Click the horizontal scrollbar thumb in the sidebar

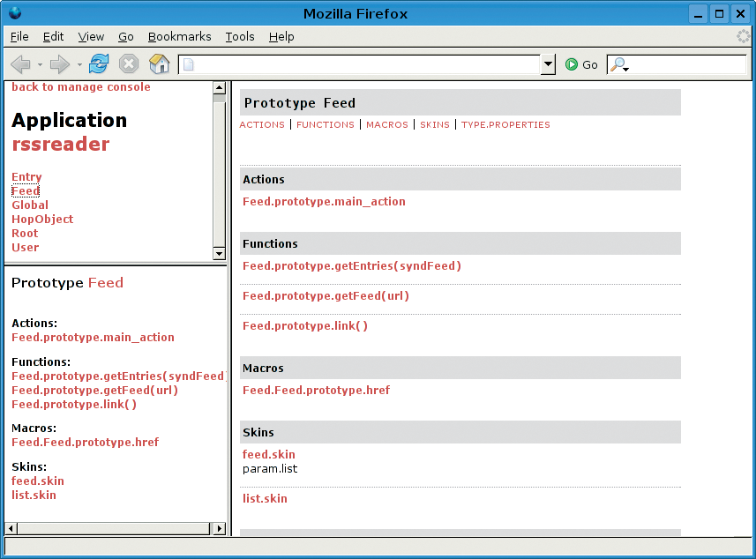pyautogui.click(x=114, y=528)
